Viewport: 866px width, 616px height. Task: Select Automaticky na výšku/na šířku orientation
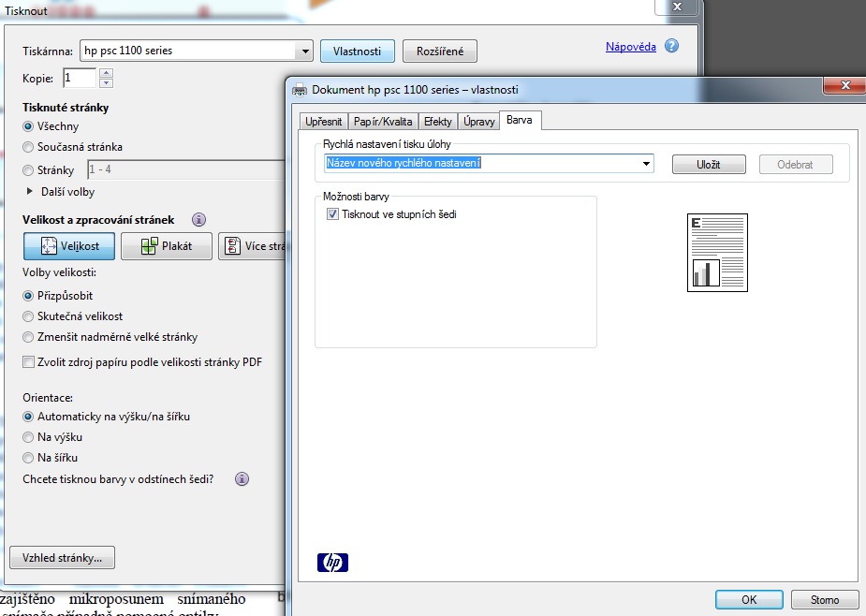coord(27,417)
